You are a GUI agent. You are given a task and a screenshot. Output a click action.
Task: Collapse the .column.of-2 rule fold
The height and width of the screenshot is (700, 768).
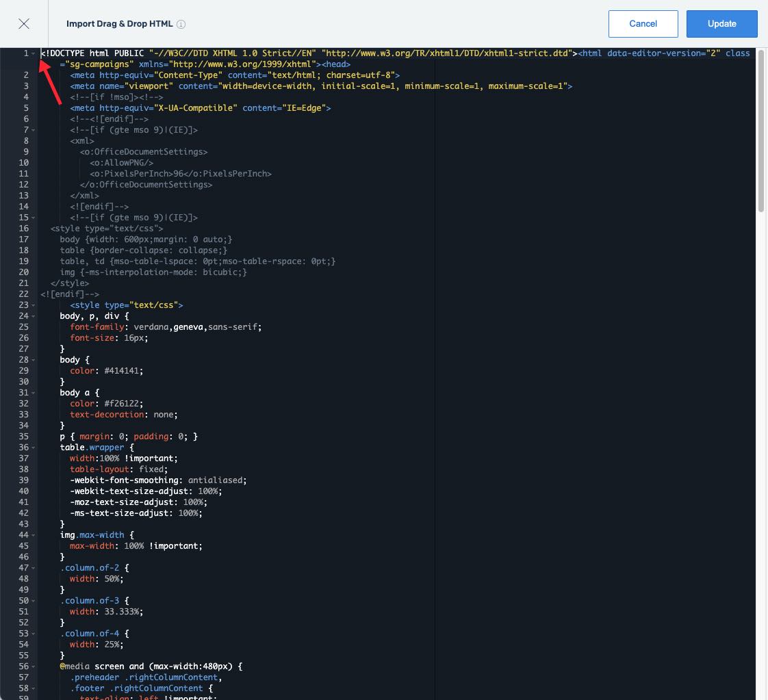click(x=31, y=567)
